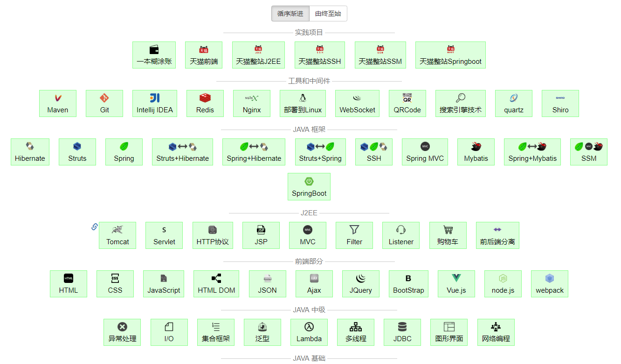Viewport: 621px width, 364px height.
Task: Switch to the 由终至始 view
Action: point(328,14)
